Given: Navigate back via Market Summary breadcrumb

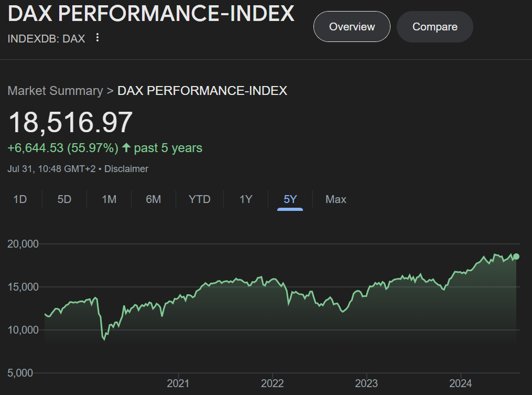Looking at the screenshot, I should (x=55, y=90).
